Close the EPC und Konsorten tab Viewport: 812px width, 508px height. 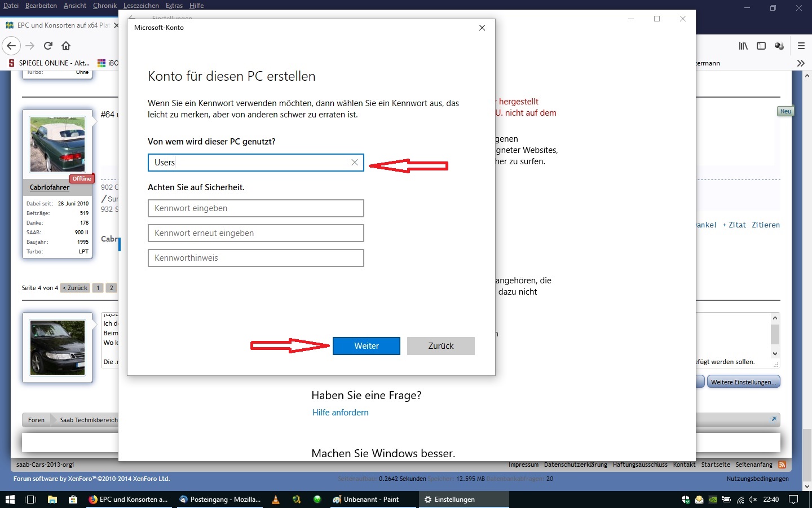(116, 25)
